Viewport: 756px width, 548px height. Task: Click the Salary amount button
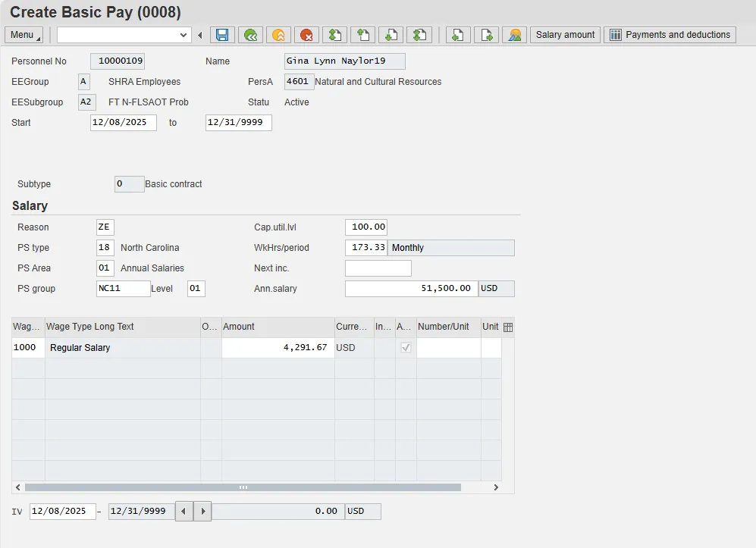pyautogui.click(x=565, y=35)
